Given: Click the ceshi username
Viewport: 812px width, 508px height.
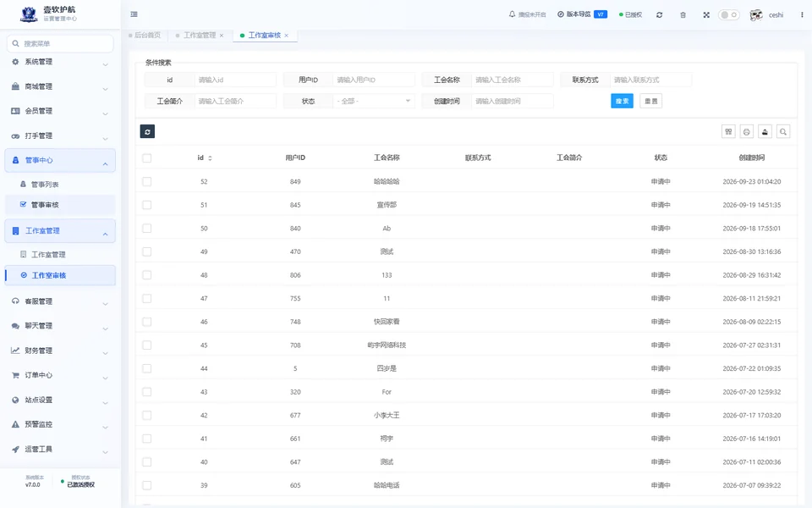Looking at the screenshot, I should [776, 15].
